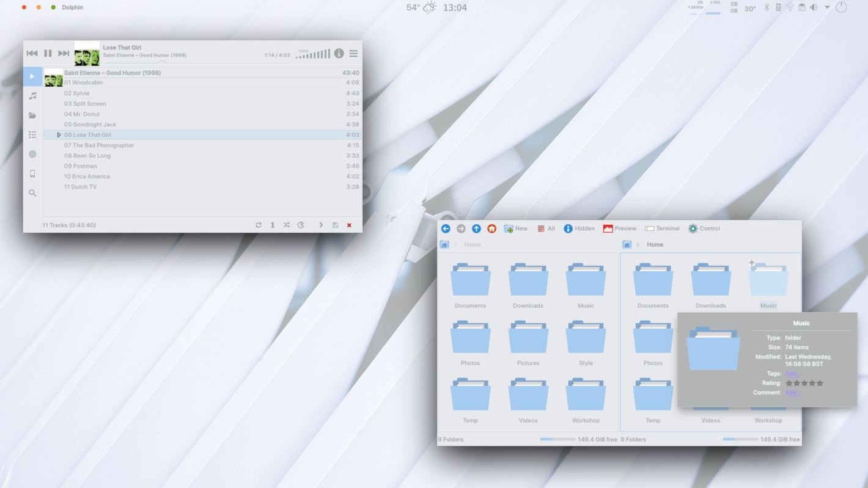
Task: Open the devices phone sidebar tab
Action: pos(32,173)
